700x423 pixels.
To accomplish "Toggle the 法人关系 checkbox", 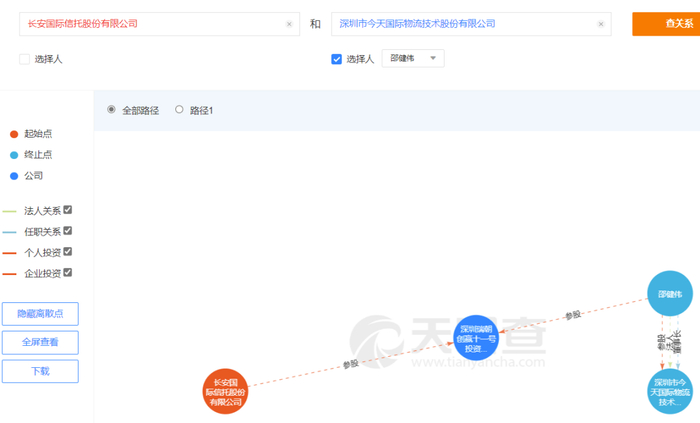I will pyautogui.click(x=68, y=210).
